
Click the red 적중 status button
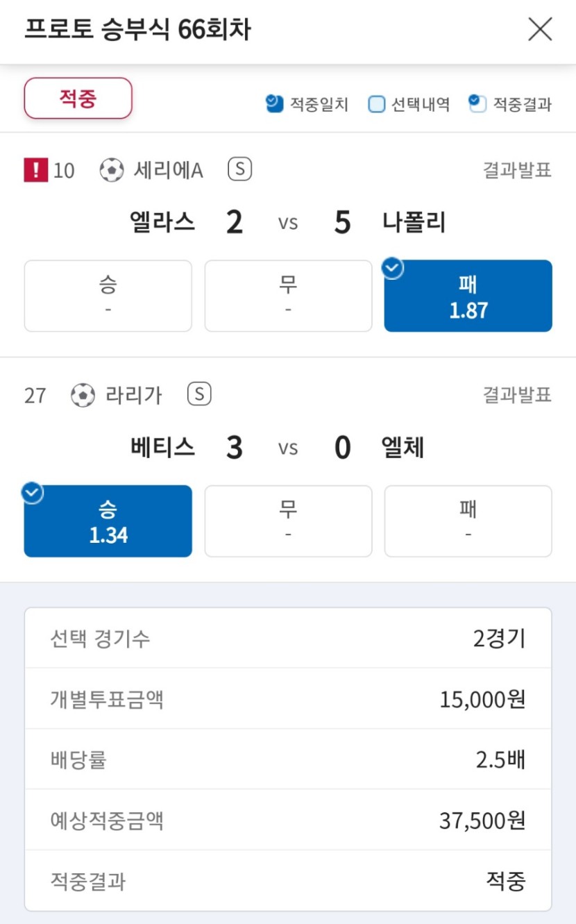point(78,98)
